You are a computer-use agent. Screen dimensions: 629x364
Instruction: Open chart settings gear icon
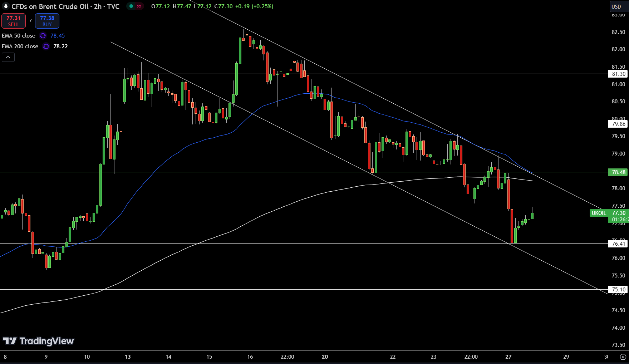[623, 357]
